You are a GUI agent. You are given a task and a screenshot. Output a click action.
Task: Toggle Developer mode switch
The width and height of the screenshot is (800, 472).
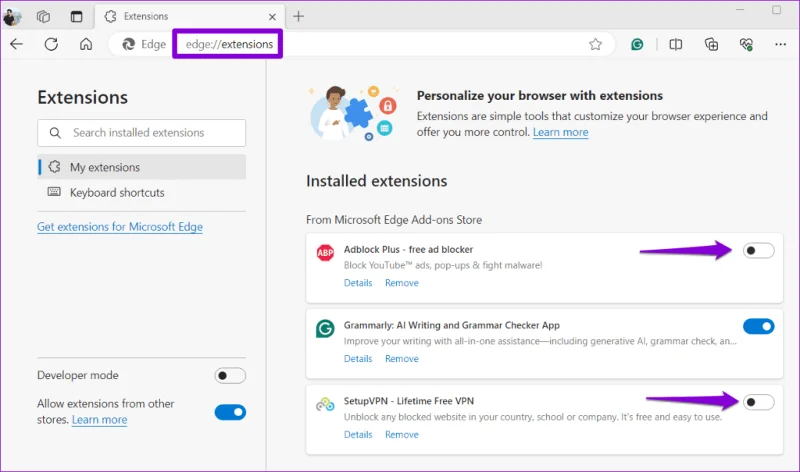[230, 376]
